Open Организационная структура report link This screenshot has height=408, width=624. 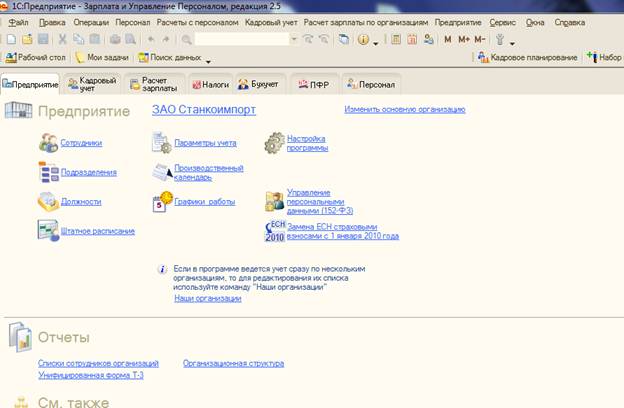[x=234, y=363]
